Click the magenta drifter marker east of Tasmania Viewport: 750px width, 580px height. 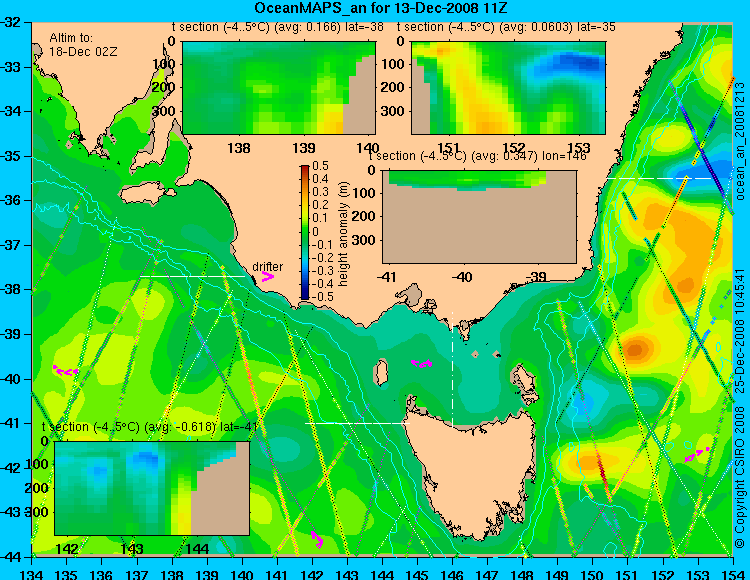[x=696, y=454]
